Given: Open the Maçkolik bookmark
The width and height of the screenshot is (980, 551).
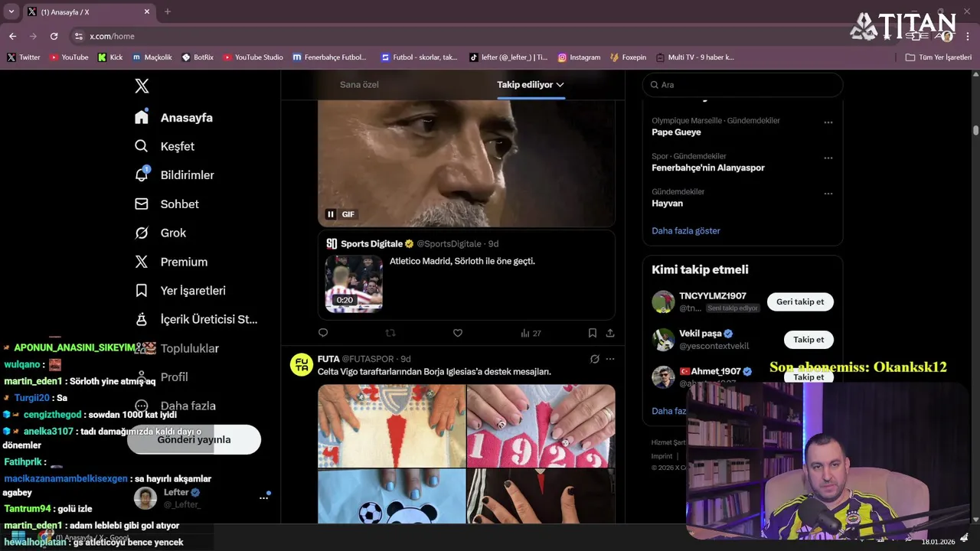Looking at the screenshot, I should (152, 57).
